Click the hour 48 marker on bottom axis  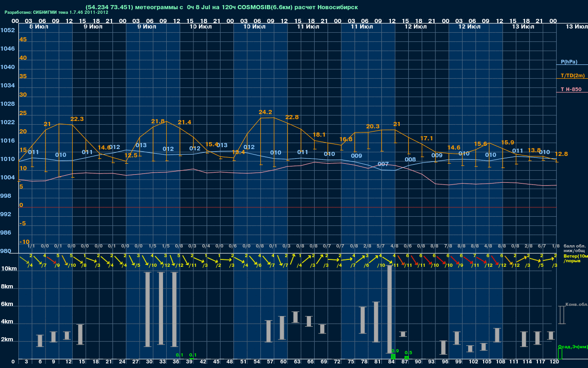click(230, 362)
